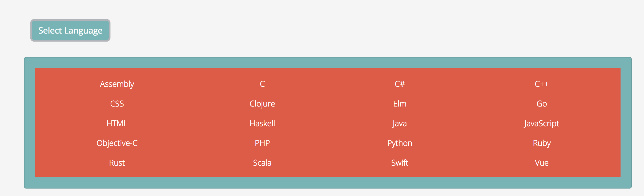Select the Objective-C entry
The image size is (644, 196).
pos(117,143)
